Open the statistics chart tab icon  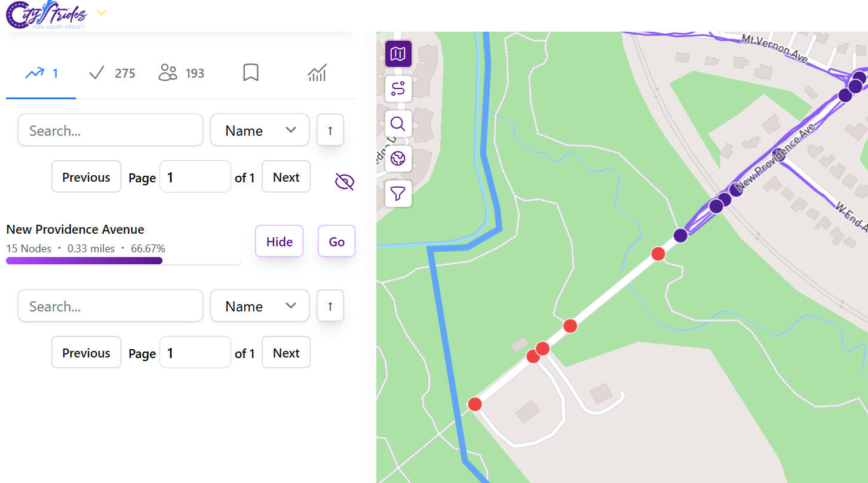317,73
